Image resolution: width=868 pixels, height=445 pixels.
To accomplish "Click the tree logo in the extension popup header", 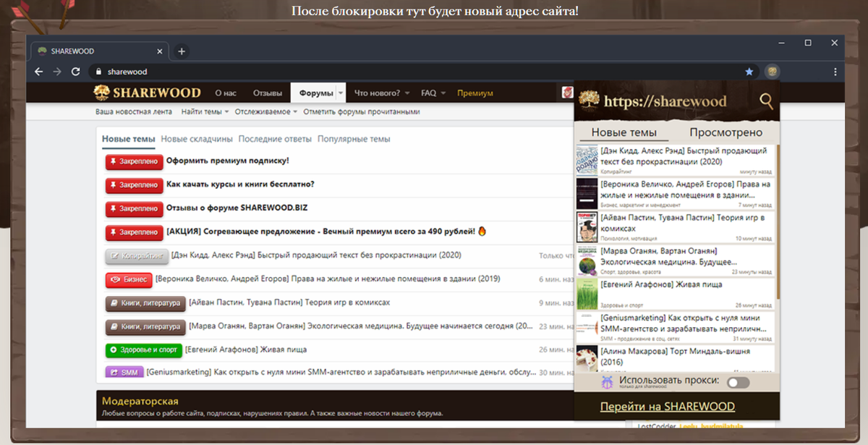I will (x=588, y=101).
